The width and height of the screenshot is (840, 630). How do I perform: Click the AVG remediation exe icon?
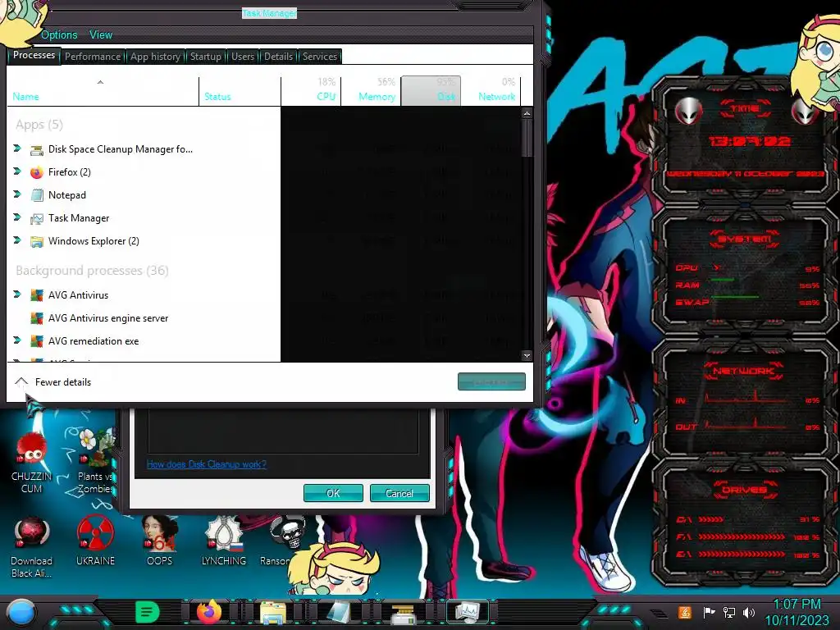[x=36, y=341]
